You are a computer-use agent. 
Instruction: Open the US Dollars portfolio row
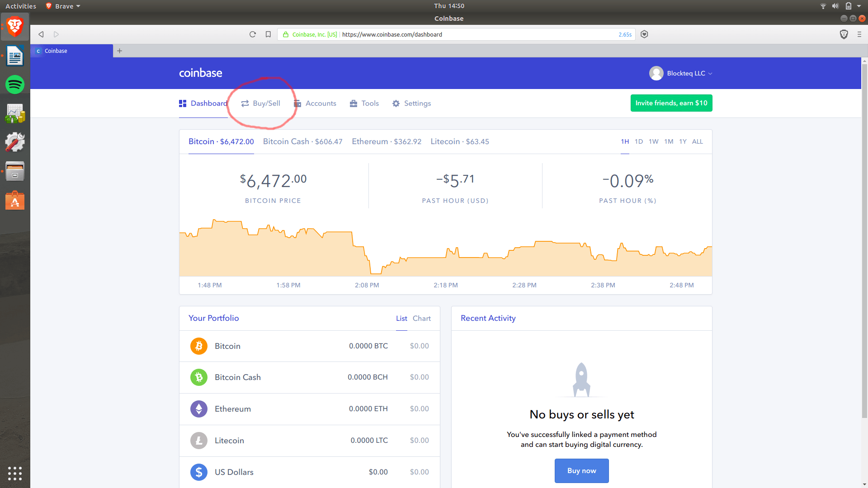(x=310, y=472)
